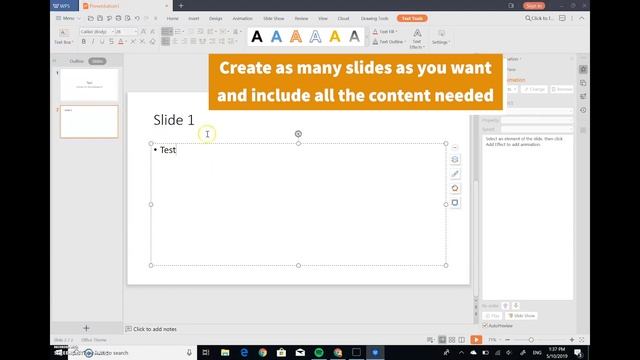Screen dimensions: 640x360
Task: Collapse the ribbon with chevron
Action: 582,18
